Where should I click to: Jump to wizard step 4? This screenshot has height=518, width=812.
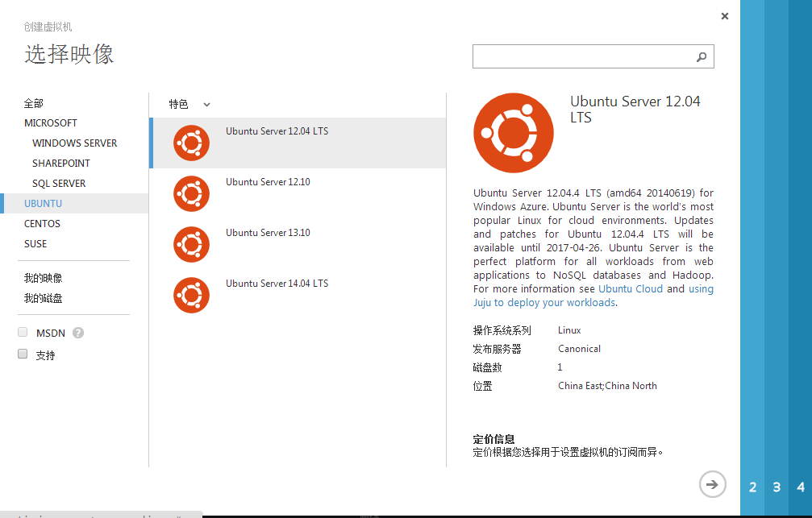801,487
